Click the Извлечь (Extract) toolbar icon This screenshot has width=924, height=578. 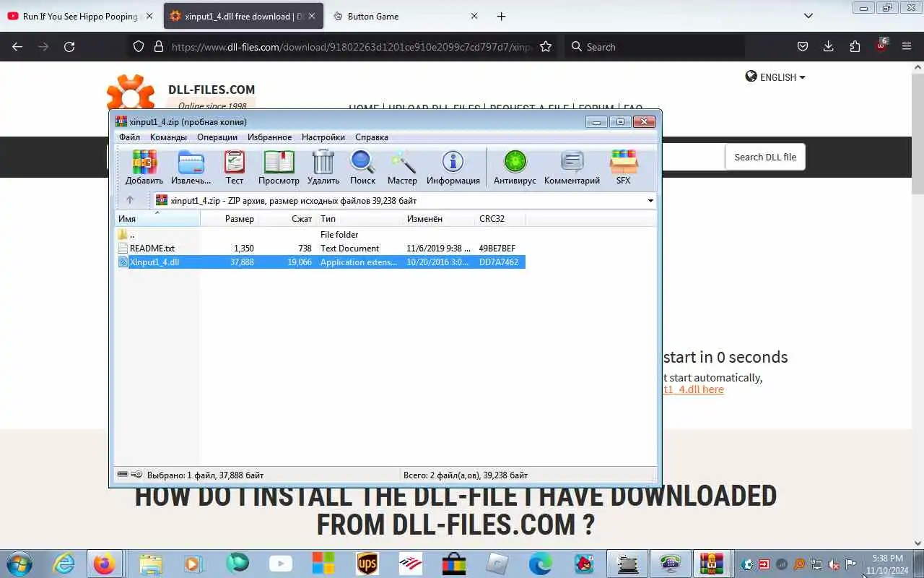point(191,168)
